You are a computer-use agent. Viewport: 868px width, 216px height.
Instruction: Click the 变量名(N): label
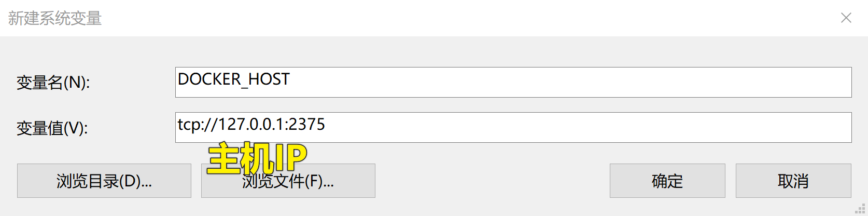click(x=53, y=83)
